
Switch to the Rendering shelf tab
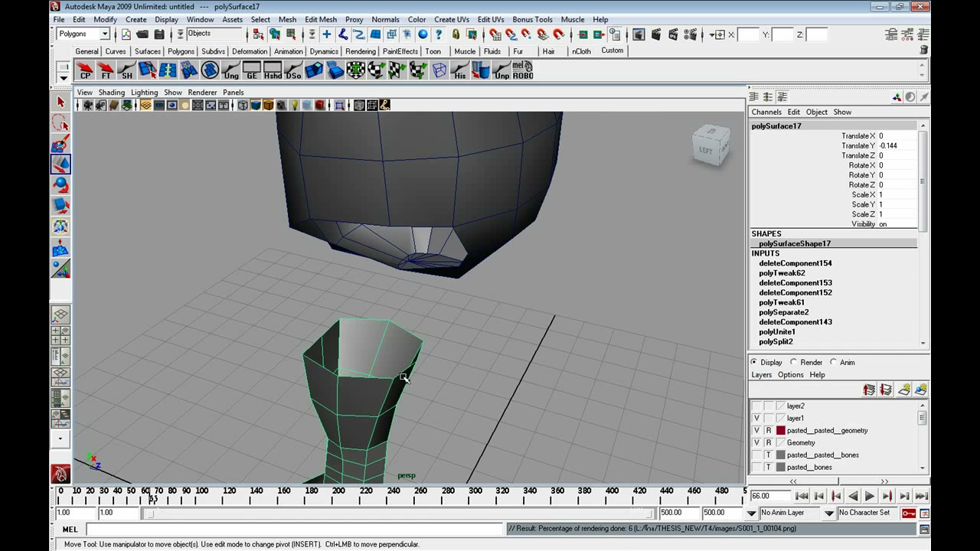point(361,51)
